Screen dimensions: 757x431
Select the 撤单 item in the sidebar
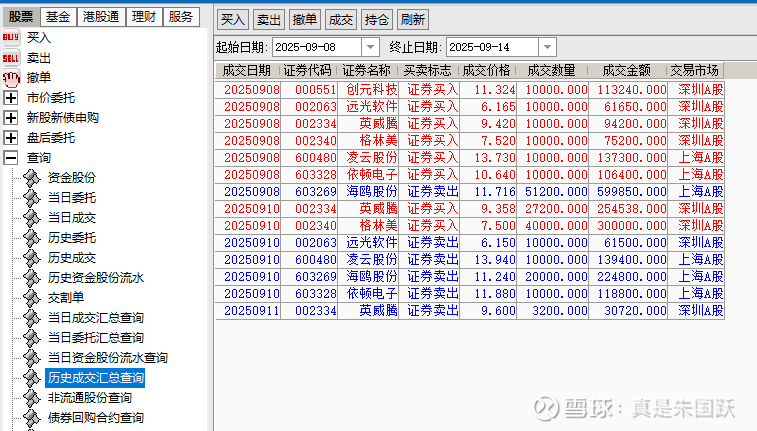click(x=39, y=78)
